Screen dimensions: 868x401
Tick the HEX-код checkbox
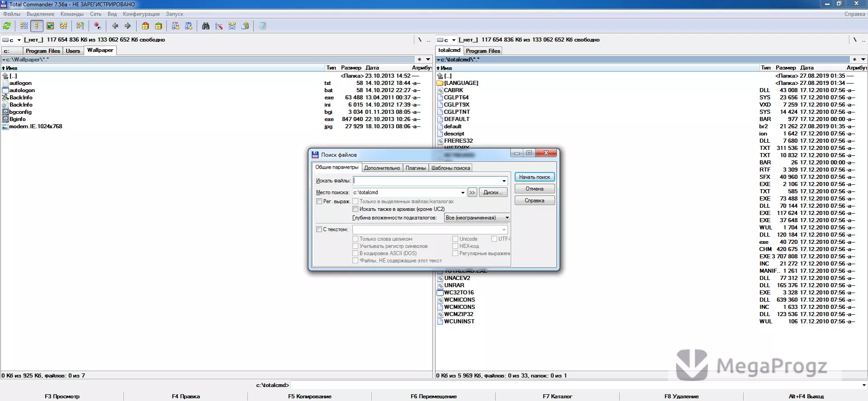(455, 246)
